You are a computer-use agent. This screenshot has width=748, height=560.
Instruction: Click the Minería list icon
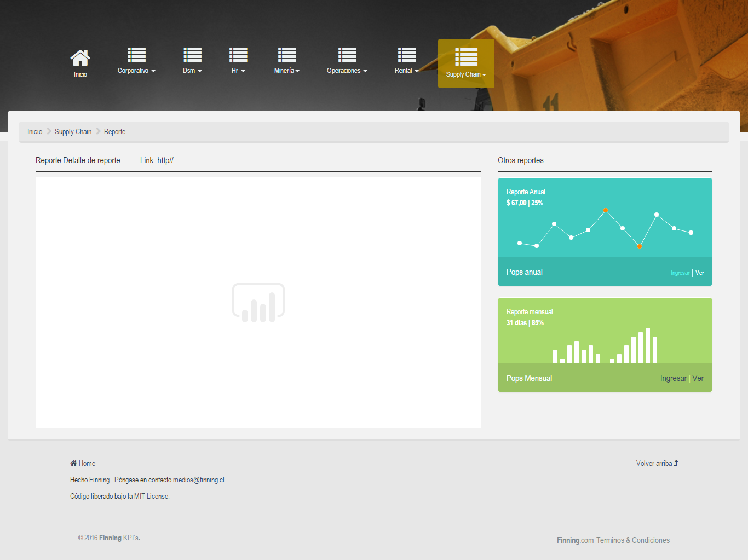(286, 55)
